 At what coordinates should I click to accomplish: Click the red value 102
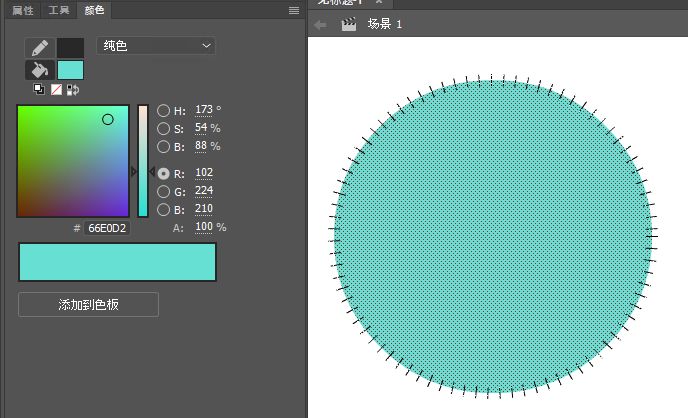(x=204, y=173)
